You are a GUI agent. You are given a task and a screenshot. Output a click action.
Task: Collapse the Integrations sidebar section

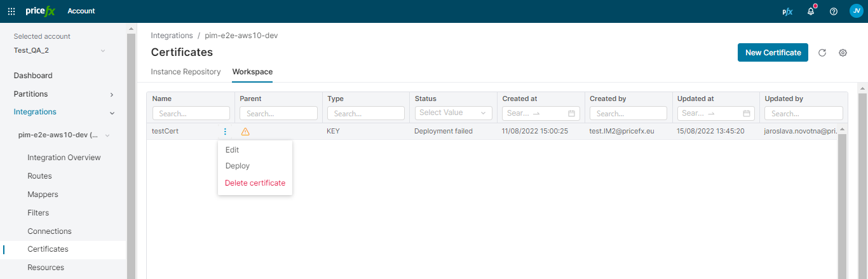(x=112, y=112)
